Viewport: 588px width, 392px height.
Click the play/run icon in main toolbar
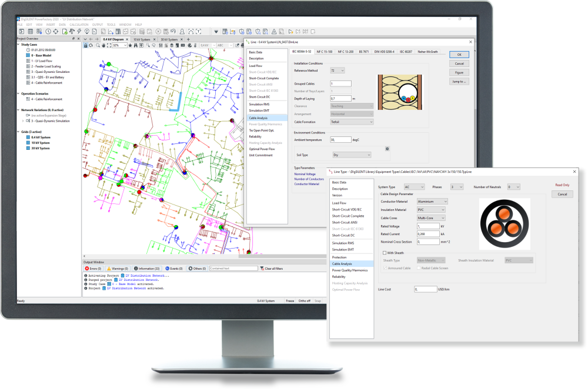tap(290, 32)
